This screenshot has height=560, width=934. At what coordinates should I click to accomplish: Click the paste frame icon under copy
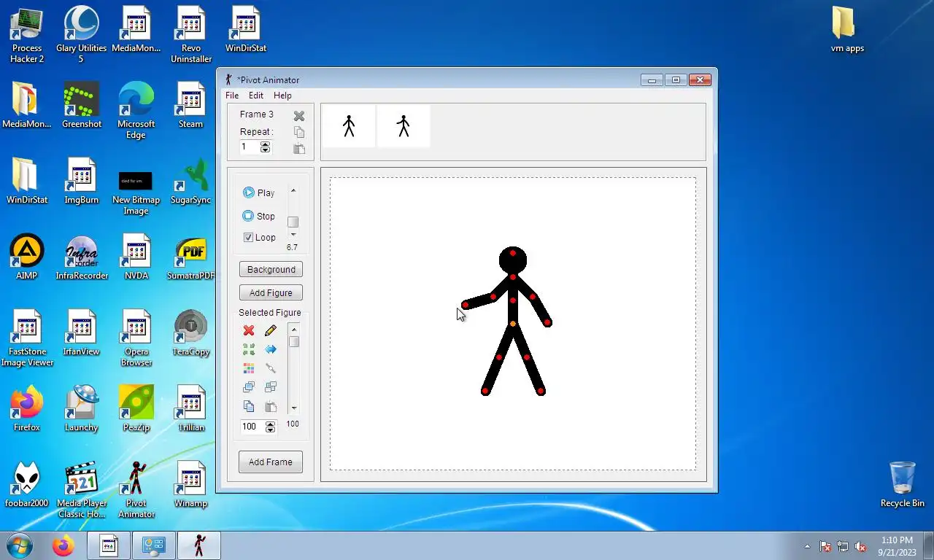pos(299,149)
